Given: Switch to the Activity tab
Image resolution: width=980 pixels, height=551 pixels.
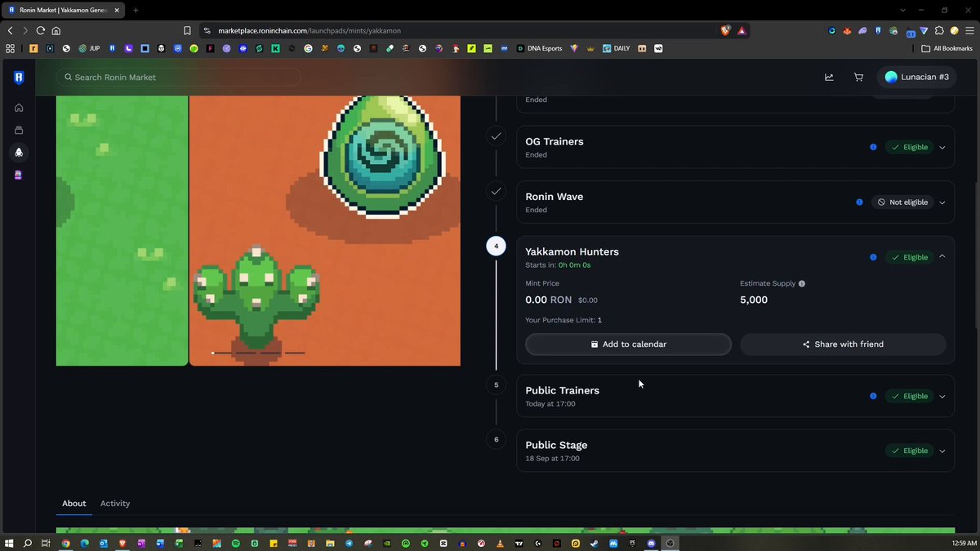Looking at the screenshot, I should (x=115, y=504).
